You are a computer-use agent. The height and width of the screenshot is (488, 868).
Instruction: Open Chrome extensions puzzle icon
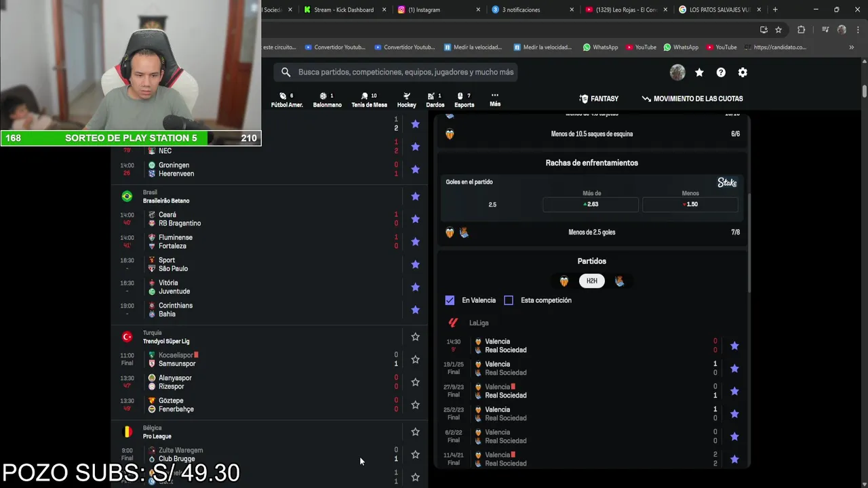point(801,30)
